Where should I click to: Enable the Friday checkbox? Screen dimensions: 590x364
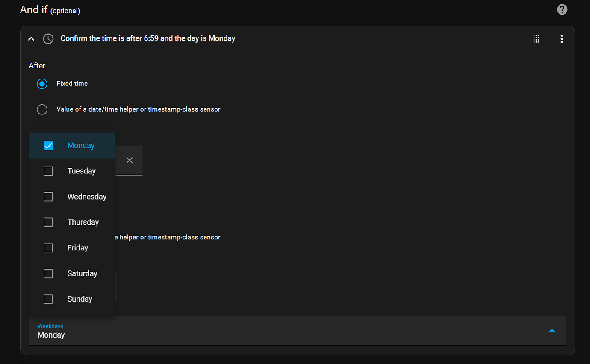48,248
